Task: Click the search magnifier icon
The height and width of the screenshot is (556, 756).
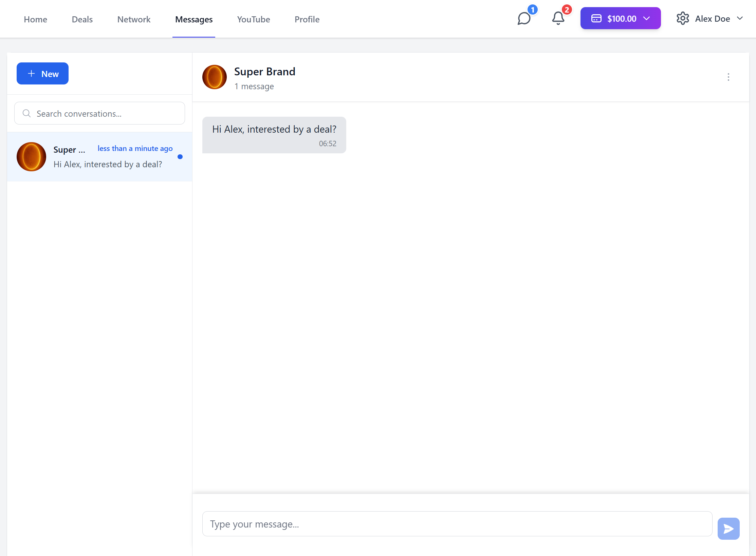Action: point(26,113)
